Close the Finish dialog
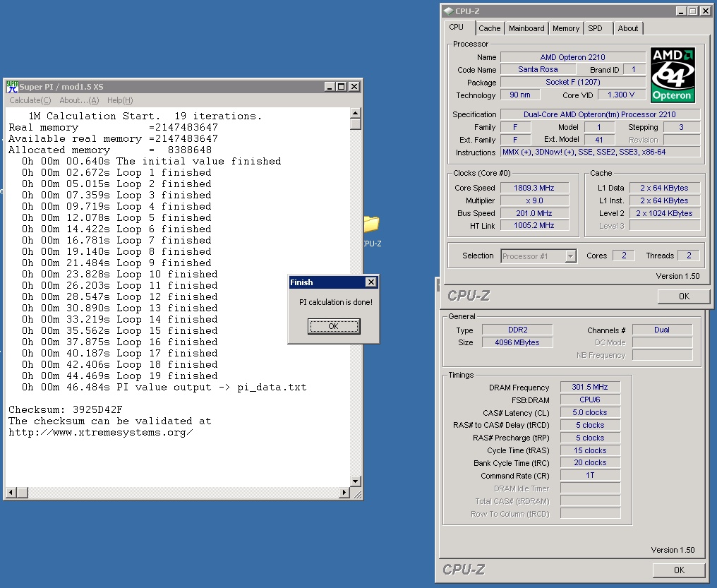 click(x=371, y=282)
